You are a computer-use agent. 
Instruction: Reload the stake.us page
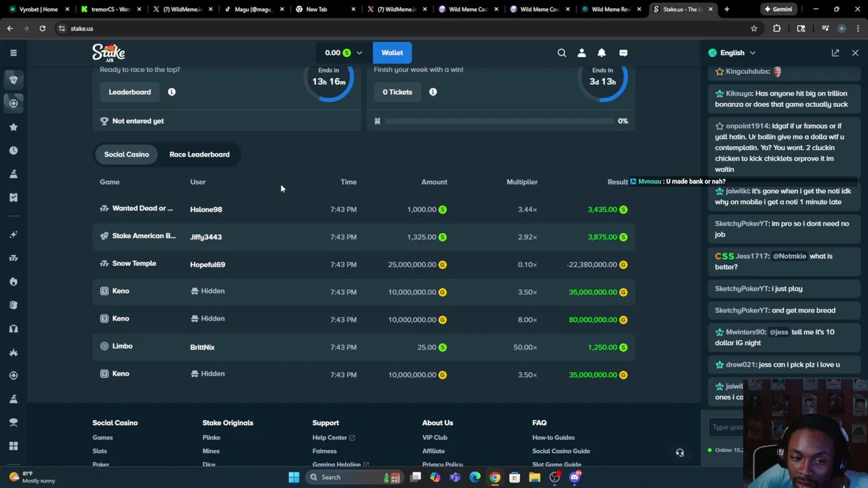pos(42,28)
